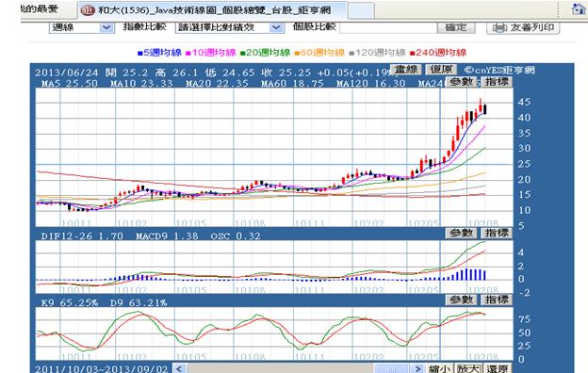Expand the 請選擇比對績效 index comparison dropdown
This screenshot has width=588, height=373.
click(229, 27)
